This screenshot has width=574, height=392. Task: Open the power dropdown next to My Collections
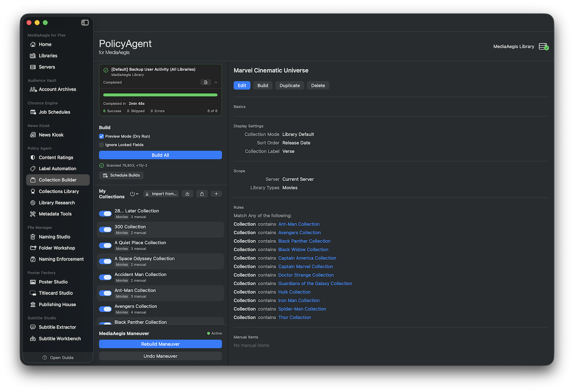[x=134, y=194]
